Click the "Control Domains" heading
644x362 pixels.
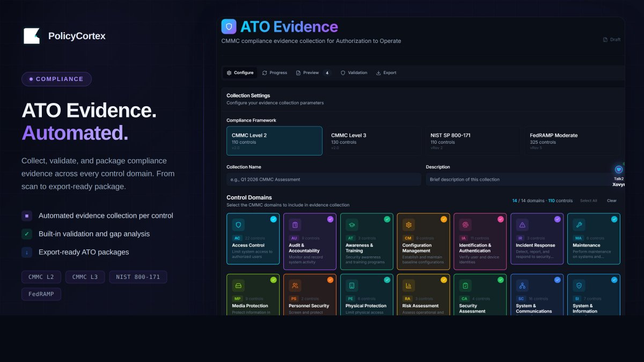click(249, 197)
